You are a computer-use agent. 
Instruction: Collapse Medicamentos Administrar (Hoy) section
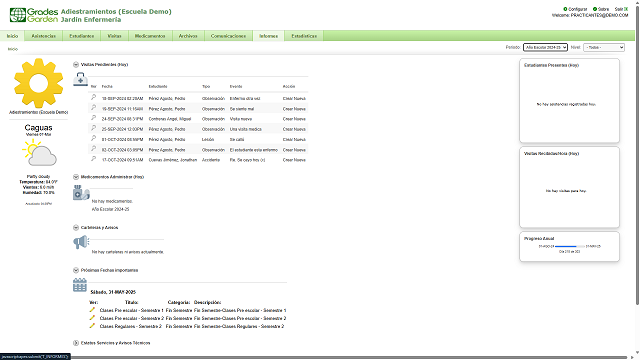(x=76, y=177)
